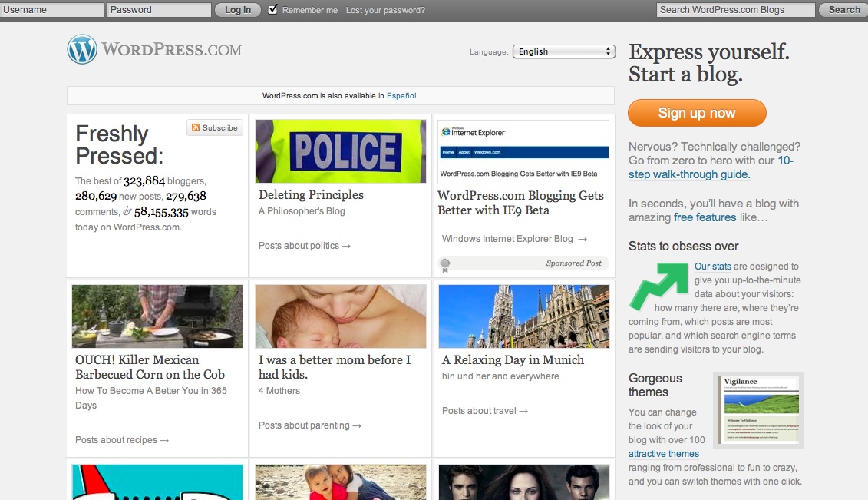Open Posts about politics link
868x500 pixels.
click(x=305, y=245)
